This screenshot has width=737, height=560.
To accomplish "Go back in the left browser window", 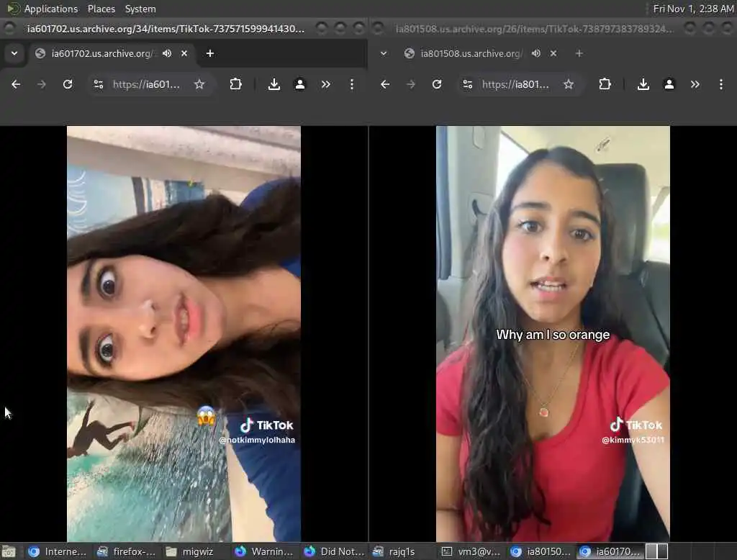I will tap(16, 84).
